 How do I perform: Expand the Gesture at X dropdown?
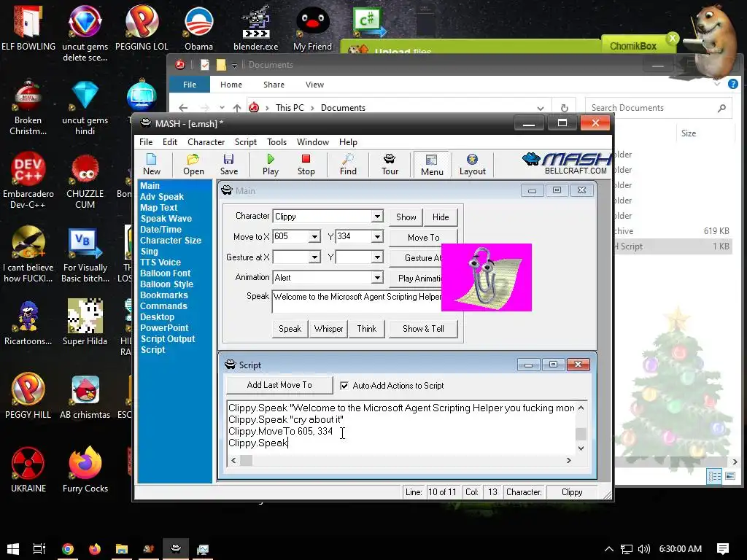point(314,257)
